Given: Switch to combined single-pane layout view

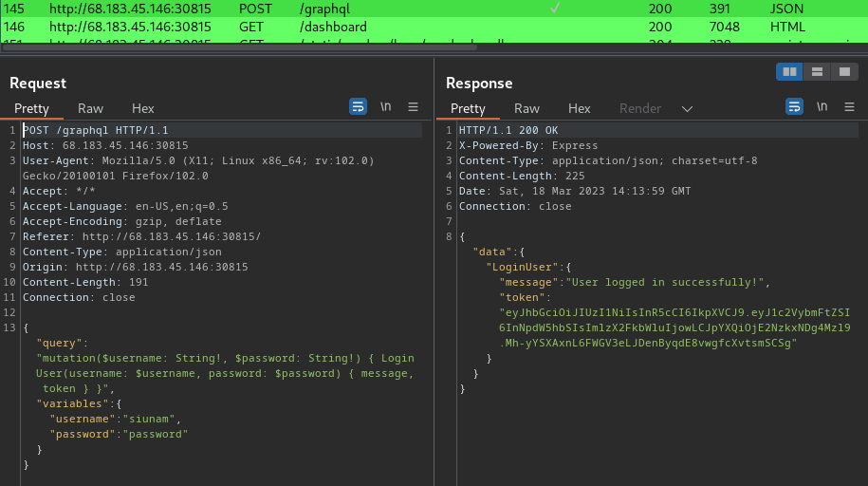Looking at the screenshot, I should coord(844,71).
